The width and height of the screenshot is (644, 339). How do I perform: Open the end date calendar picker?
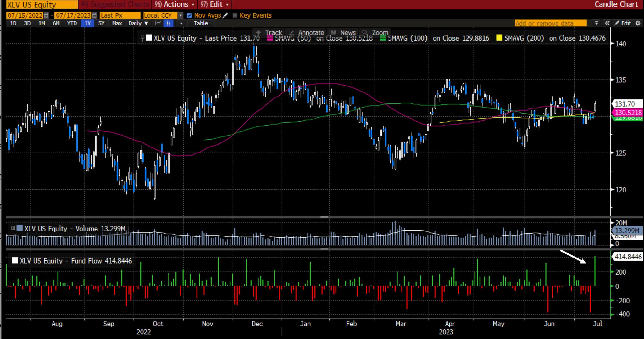pos(94,15)
